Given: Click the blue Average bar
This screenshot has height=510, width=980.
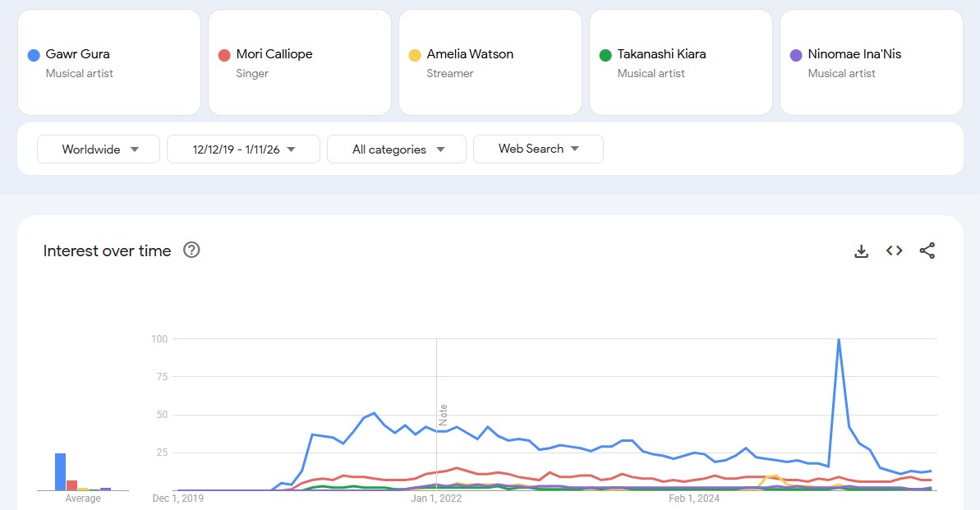Looking at the screenshot, I should coord(60,471).
